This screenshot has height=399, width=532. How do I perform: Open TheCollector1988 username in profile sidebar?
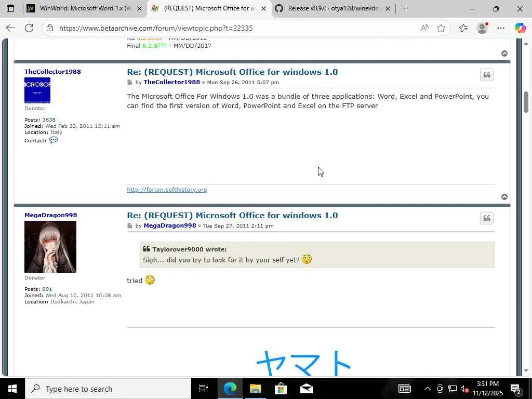(52, 72)
